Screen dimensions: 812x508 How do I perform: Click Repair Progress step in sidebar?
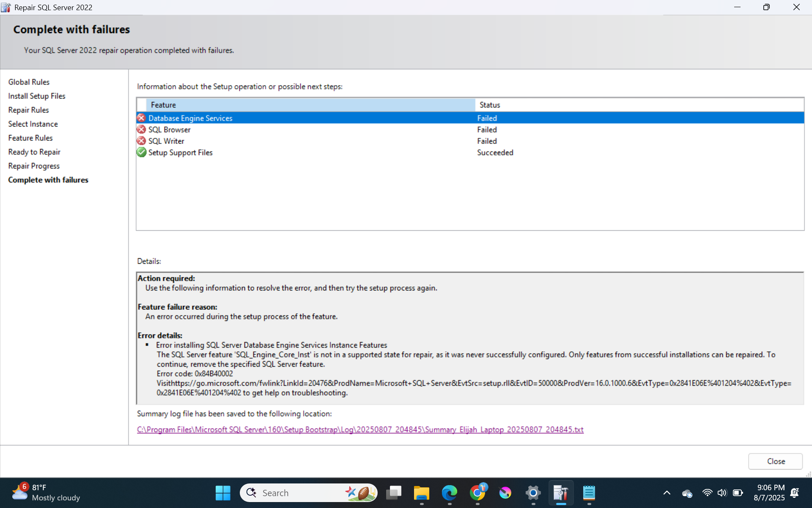pos(34,166)
